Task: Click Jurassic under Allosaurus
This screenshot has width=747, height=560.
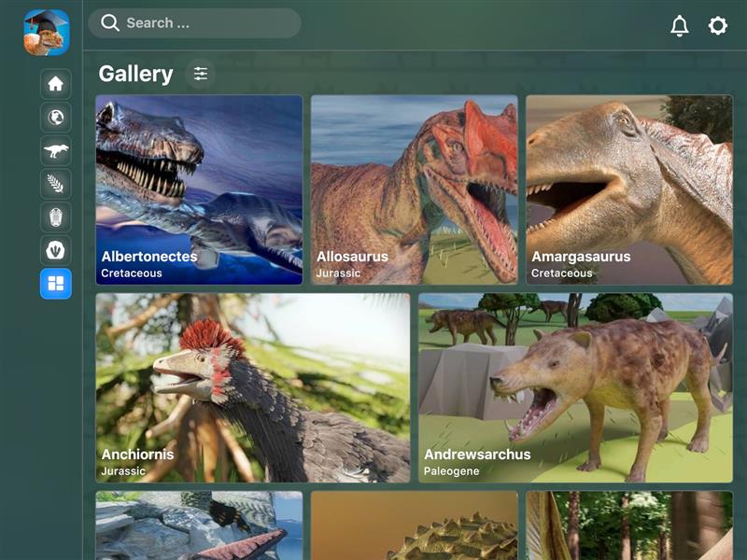Action: pyautogui.click(x=338, y=273)
